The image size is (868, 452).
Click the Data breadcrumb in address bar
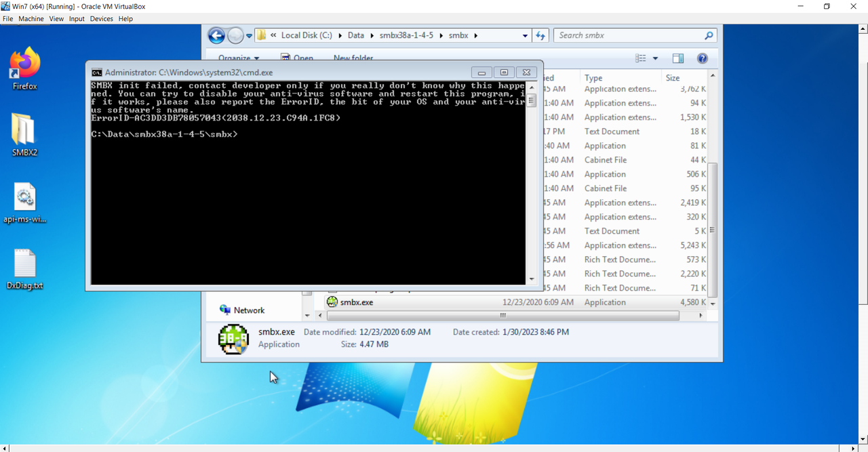point(356,35)
